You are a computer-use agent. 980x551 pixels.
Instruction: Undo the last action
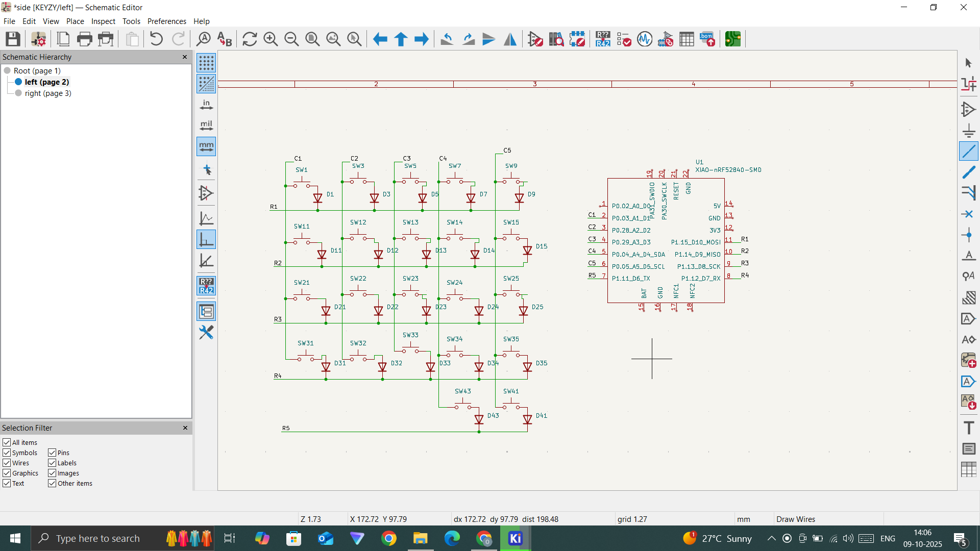click(156, 39)
